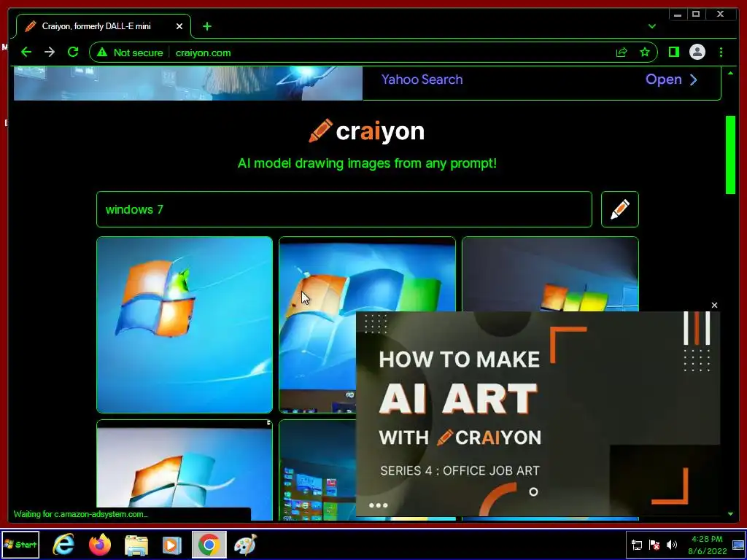Screen dimensions: 747x560
Task: Open the clock showing 4:28 PM
Action: (707, 545)
